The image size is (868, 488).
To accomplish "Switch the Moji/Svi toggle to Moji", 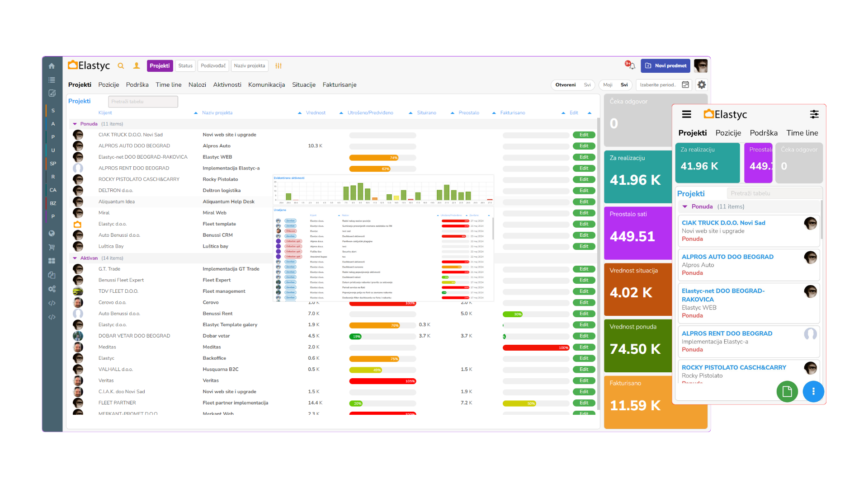I will coord(608,85).
